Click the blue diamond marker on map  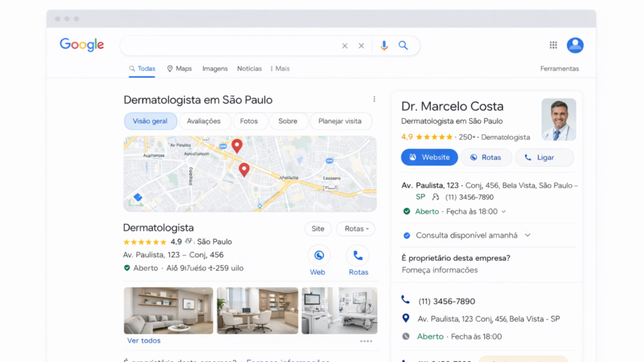[x=138, y=197]
